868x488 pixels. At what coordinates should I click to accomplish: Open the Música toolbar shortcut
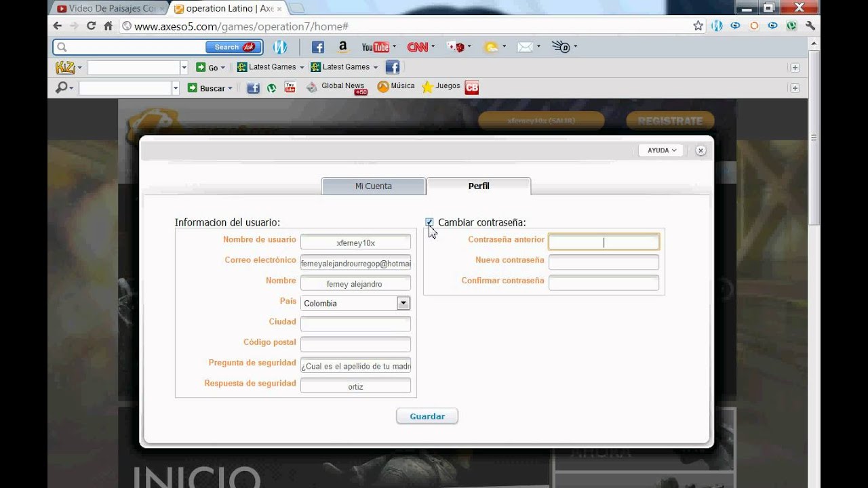tap(396, 87)
